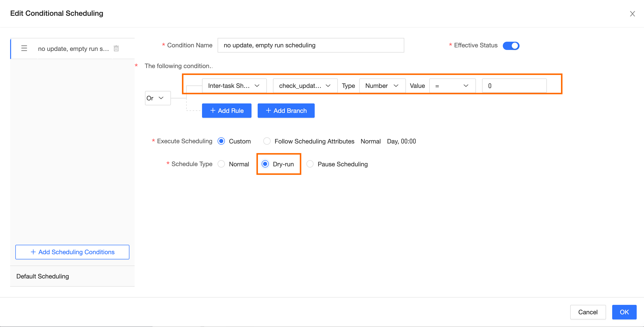The height and width of the screenshot is (327, 644).
Task: Open the Number type dropdown
Action: coord(382,86)
